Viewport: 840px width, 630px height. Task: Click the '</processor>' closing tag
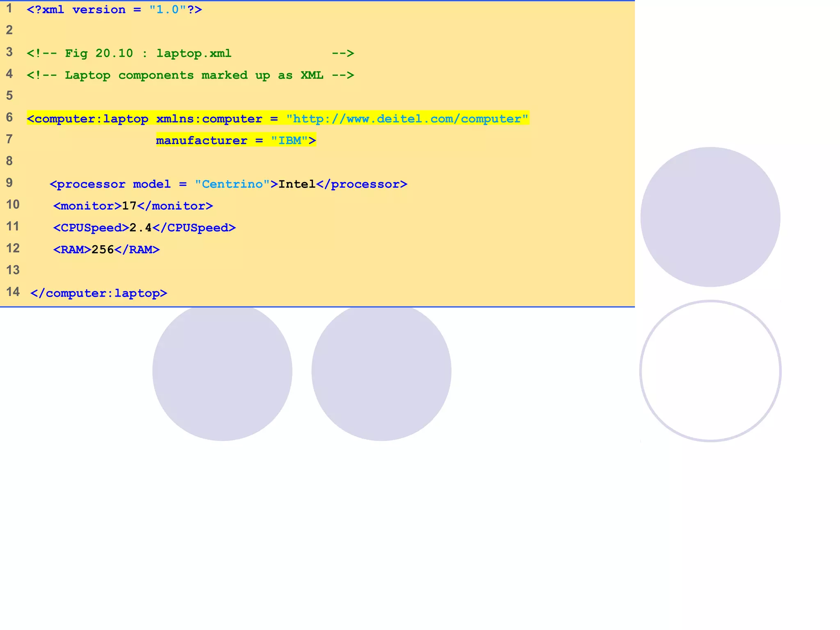tap(362, 184)
